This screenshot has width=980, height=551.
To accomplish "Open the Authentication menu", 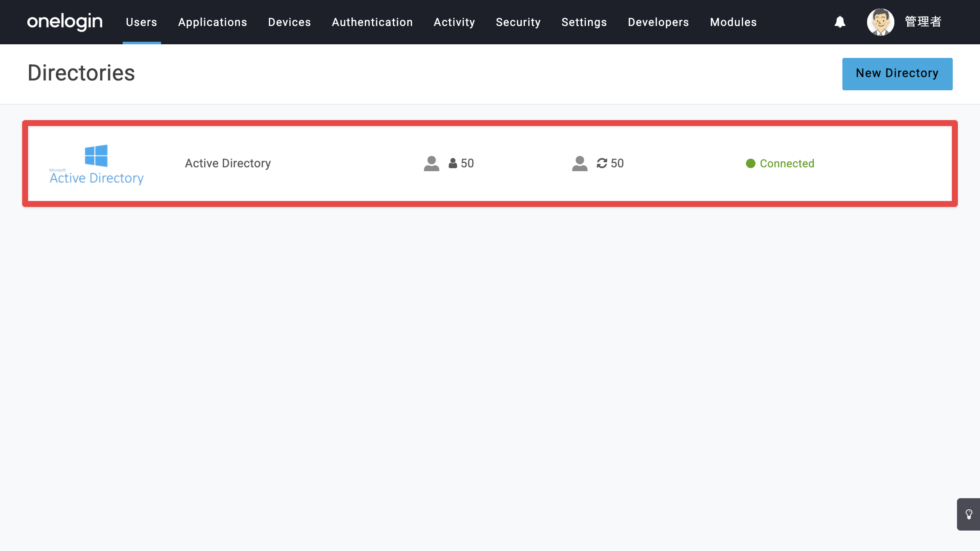I will tap(372, 22).
